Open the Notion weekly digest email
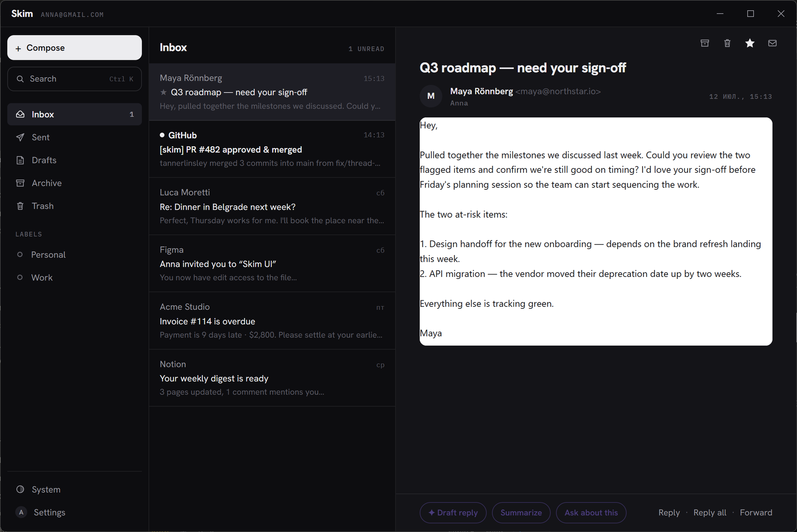 [x=272, y=379]
